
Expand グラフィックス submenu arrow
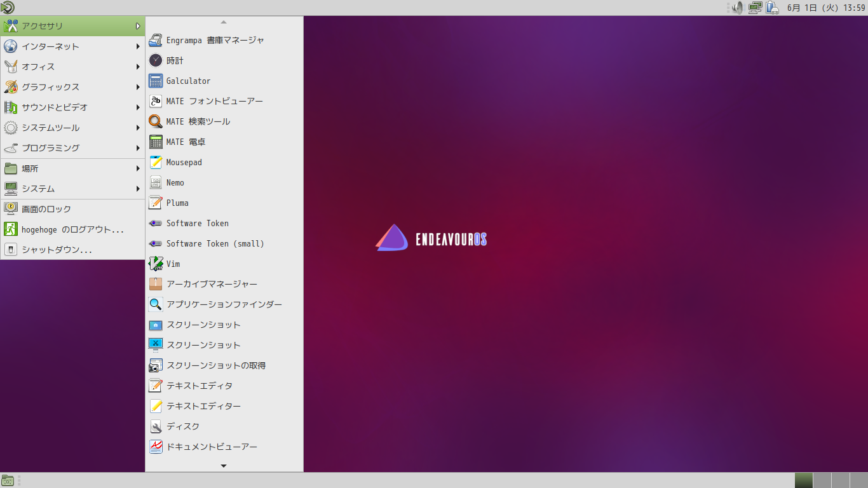pyautogui.click(x=138, y=87)
